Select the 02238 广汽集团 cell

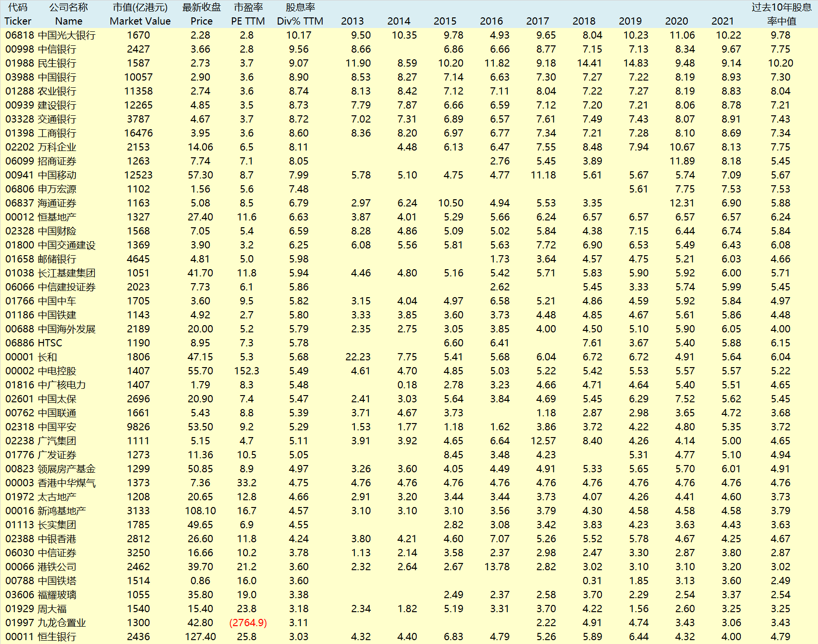pyautogui.click(x=41, y=441)
